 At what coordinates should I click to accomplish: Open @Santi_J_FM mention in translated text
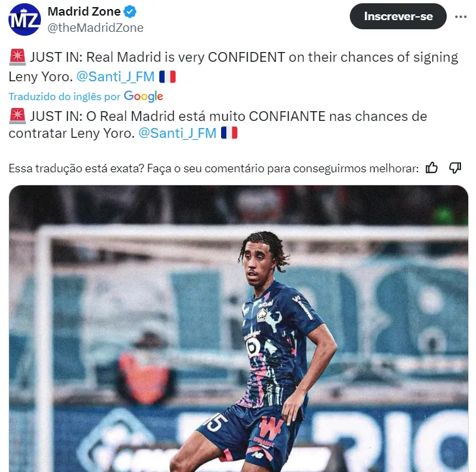[x=178, y=133]
